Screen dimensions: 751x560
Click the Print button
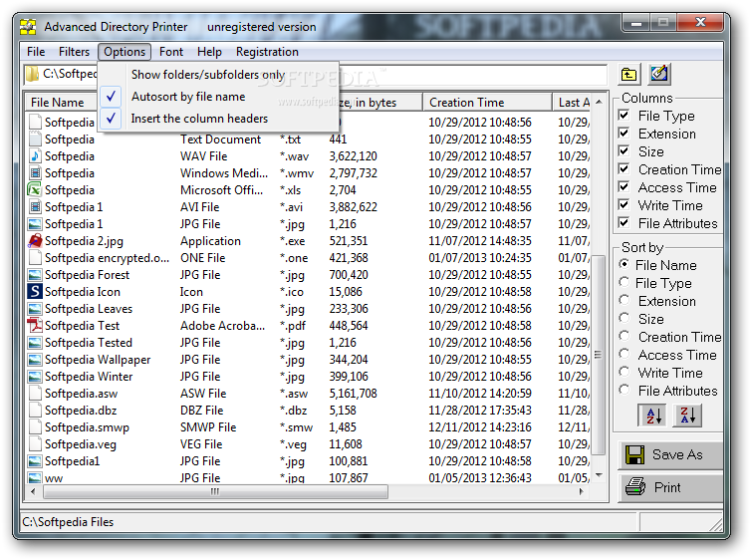point(670,487)
